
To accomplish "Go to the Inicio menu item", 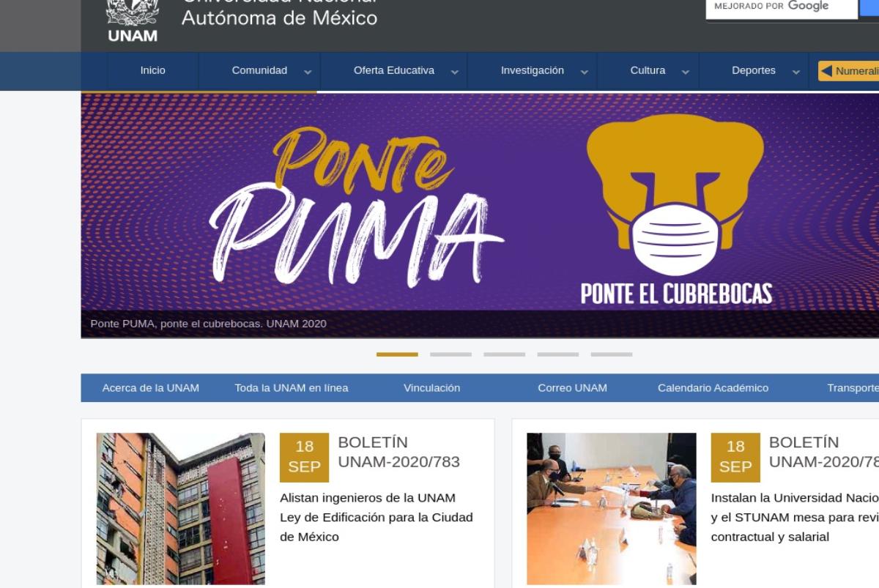I will (152, 71).
